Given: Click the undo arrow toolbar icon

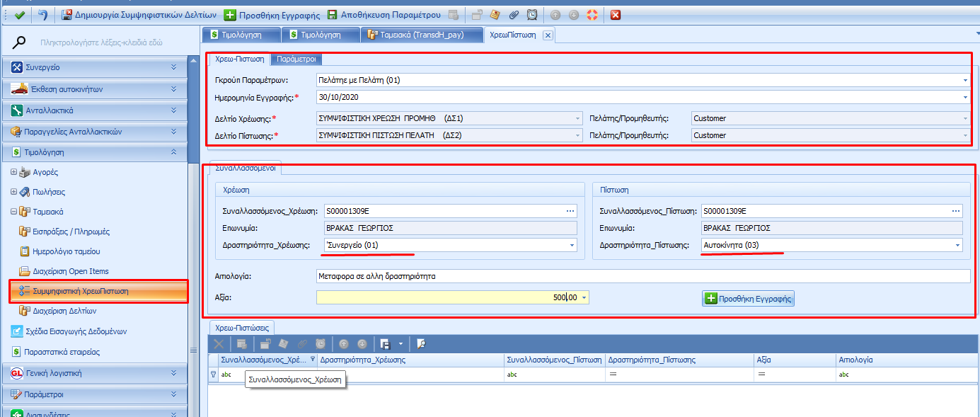Looking at the screenshot, I should pos(44,15).
